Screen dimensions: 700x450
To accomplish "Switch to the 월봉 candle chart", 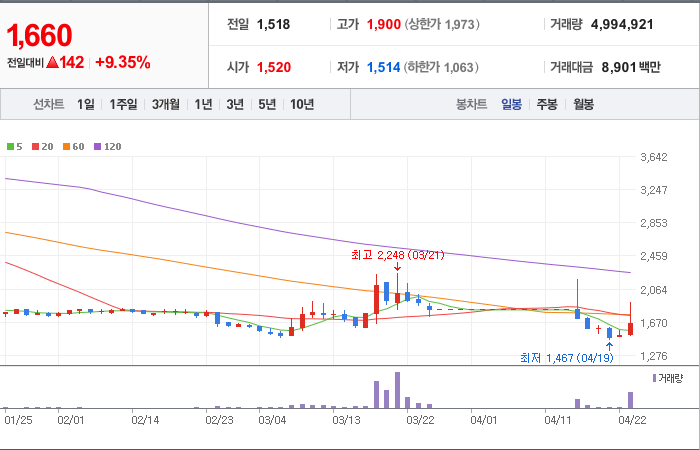I will coord(583,104).
